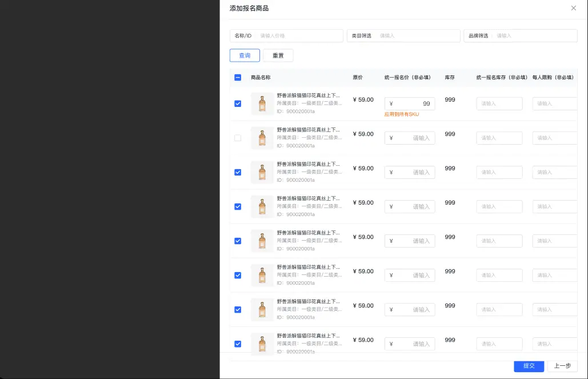Click stock input in row with price 99
588x379 pixels.
click(x=499, y=103)
